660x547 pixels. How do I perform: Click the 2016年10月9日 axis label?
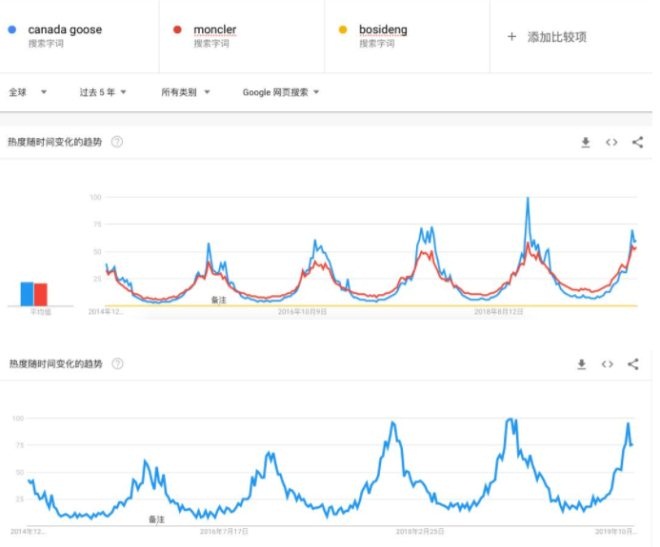coord(302,312)
